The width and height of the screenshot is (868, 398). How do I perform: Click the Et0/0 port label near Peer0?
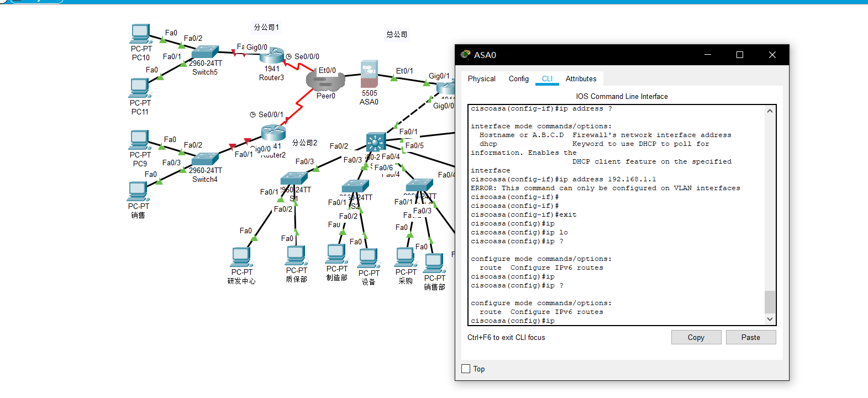click(327, 70)
